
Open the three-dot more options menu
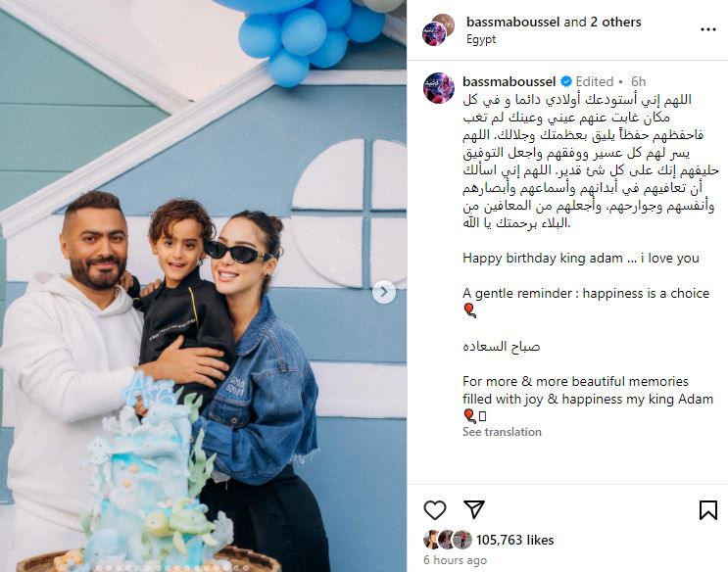click(x=708, y=29)
